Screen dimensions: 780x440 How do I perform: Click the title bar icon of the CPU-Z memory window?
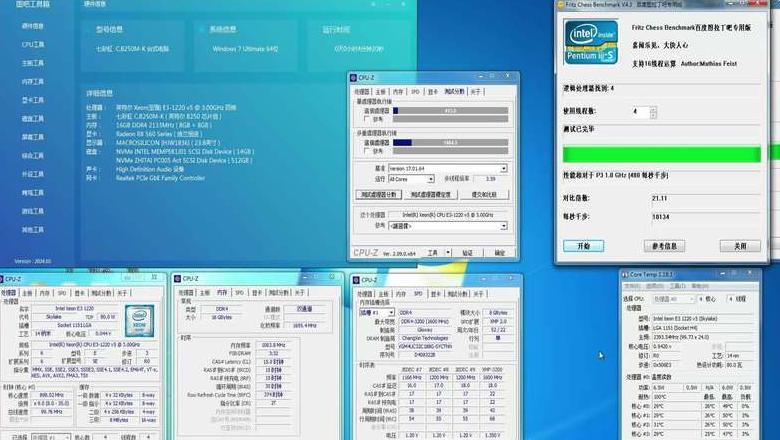coord(178,279)
